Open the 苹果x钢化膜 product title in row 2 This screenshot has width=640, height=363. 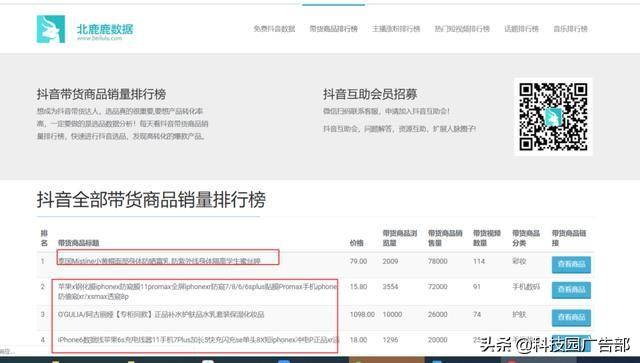click(197, 291)
